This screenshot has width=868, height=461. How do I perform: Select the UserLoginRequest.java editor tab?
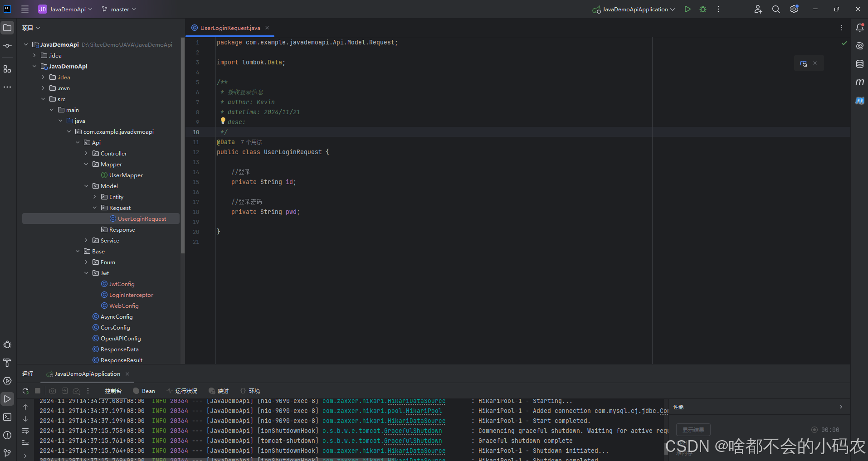pyautogui.click(x=230, y=28)
